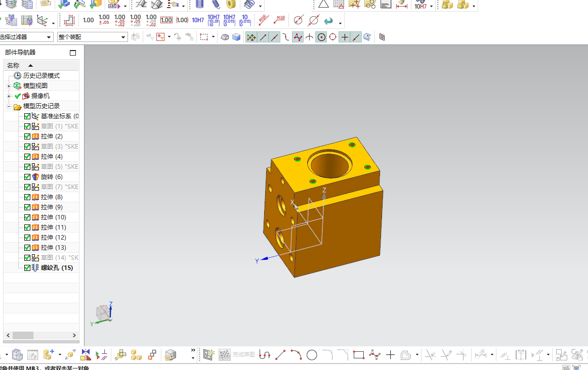588x370 pixels.
Task: Select the Line sketch tool
Action: (x=280, y=355)
